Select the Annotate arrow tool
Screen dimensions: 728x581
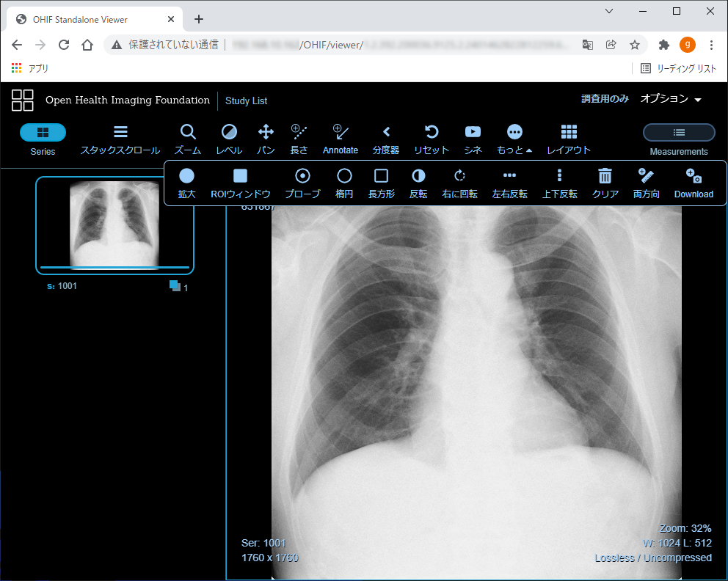click(x=341, y=139)
